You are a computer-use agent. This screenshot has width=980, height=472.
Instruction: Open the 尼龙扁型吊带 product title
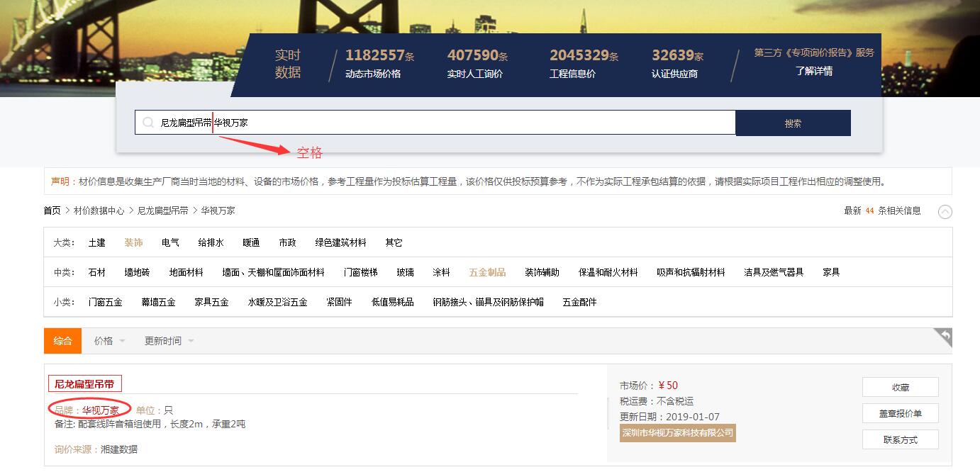[x=84, y=383]
